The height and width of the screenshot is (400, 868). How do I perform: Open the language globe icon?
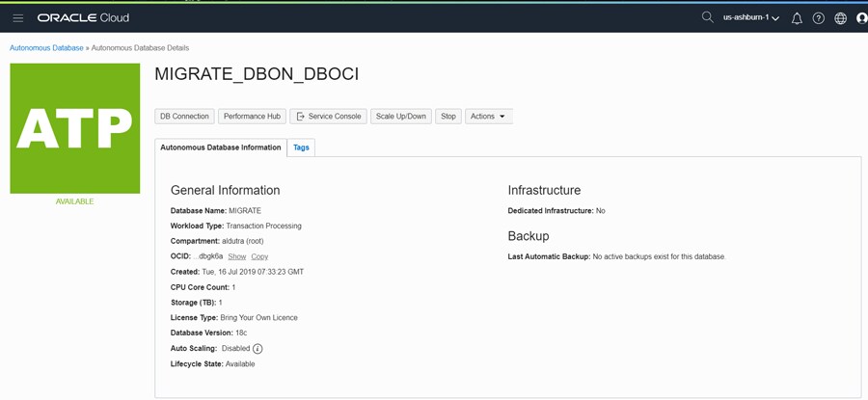840,18
